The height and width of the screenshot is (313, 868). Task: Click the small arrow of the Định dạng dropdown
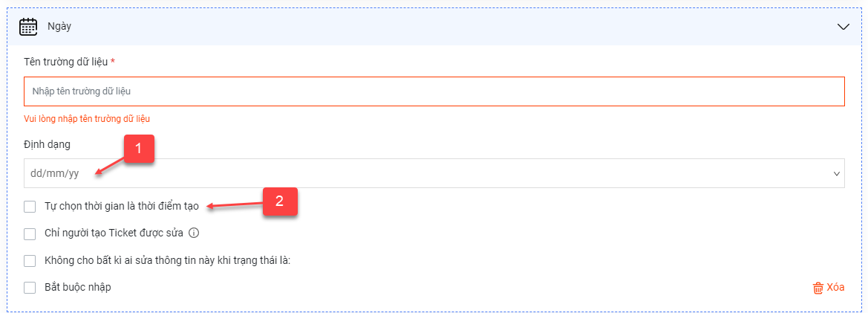(837, 174)
